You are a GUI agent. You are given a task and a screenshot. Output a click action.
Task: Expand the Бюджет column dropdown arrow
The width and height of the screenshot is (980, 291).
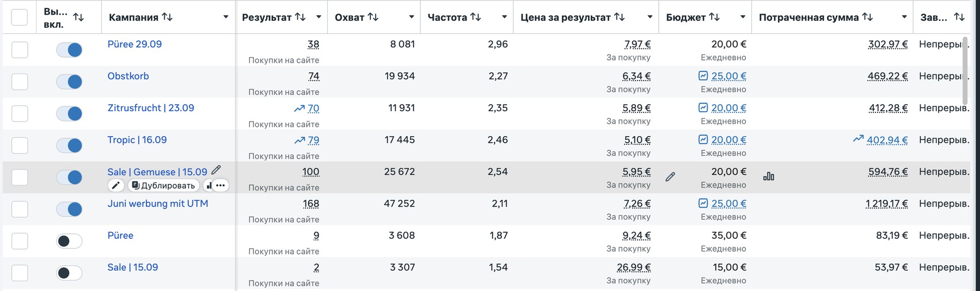pyautogui.click(x=743, y=17)
